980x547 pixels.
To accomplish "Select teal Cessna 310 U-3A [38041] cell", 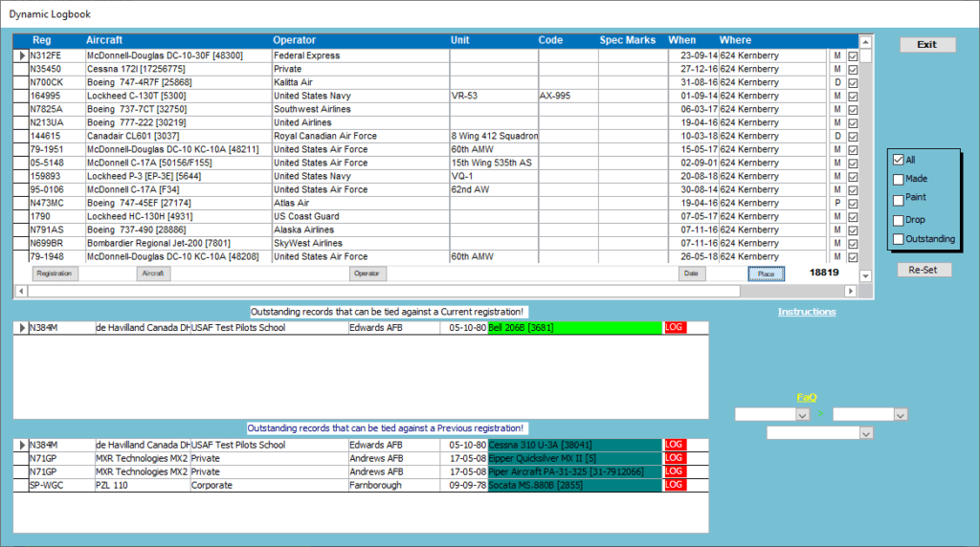I will 574,446.
